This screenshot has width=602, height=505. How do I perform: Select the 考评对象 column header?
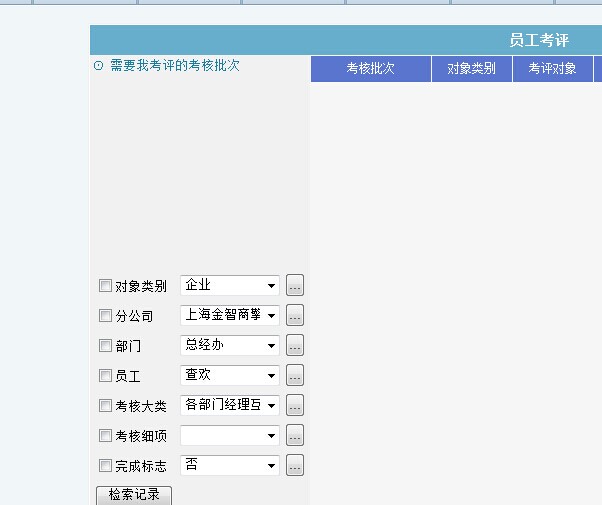coord(552,69)
